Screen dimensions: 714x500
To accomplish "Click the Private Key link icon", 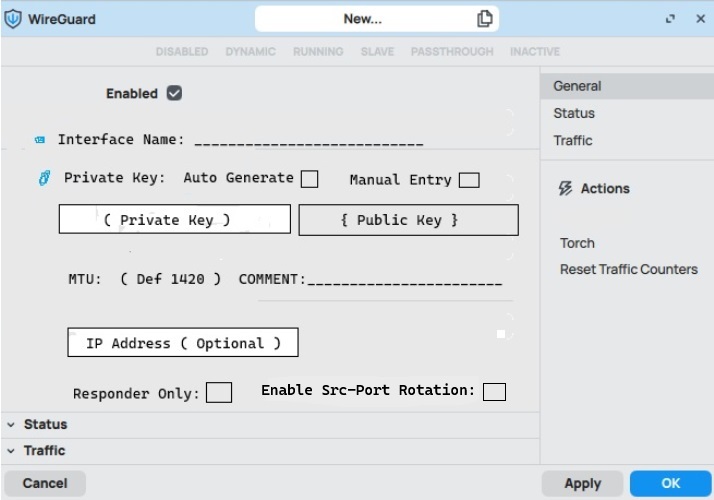I will coord(44,178).
